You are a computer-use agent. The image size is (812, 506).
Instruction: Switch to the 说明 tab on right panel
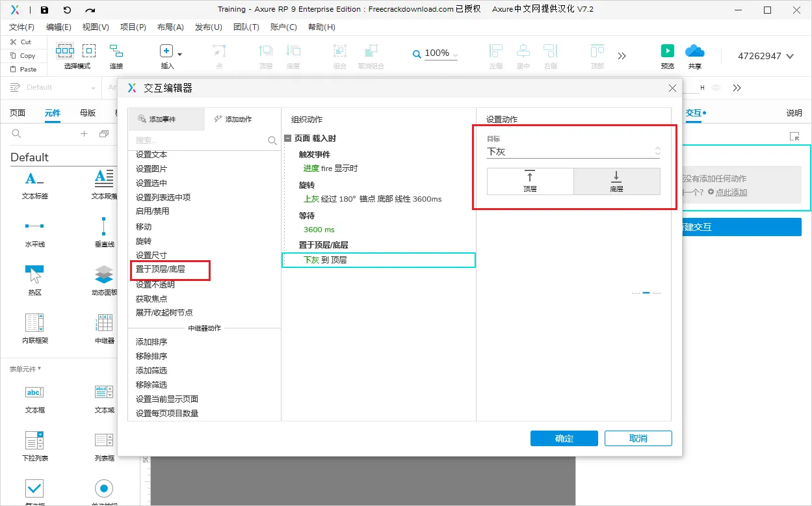[x=794, y=113]
